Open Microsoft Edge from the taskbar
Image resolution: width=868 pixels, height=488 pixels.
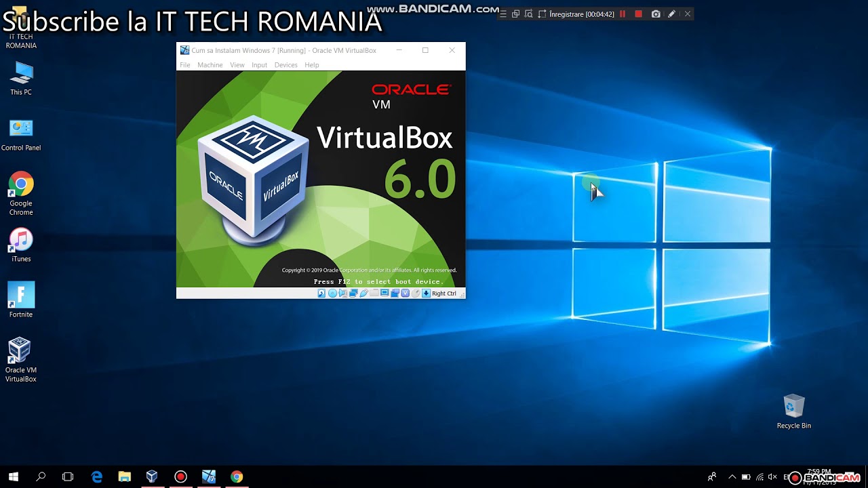96,476
